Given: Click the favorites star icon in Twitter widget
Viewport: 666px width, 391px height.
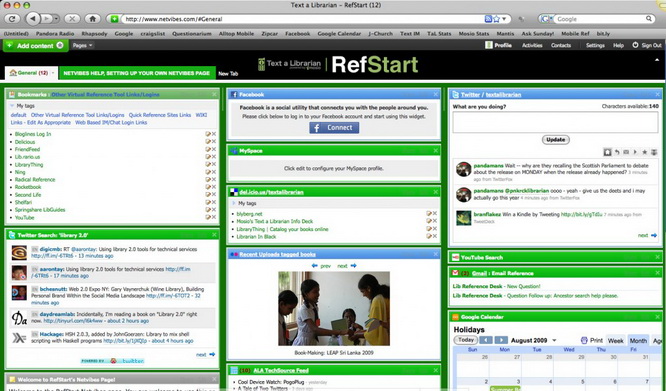Looking at the screenshot, I should point(644,152).
